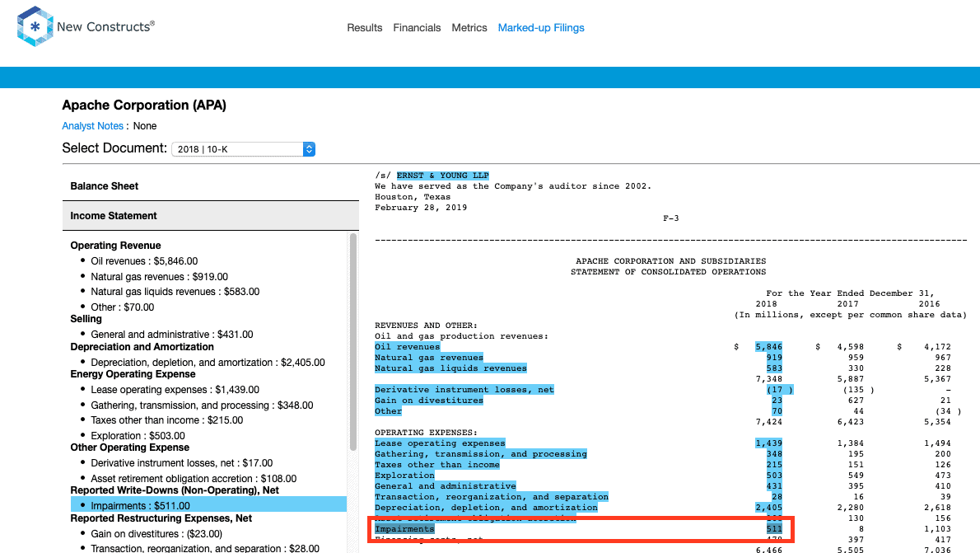Screen dimensions: 980x553
Task: Select Gathering, transmission, and processing $348.00
Action: [x=202, y=405]
